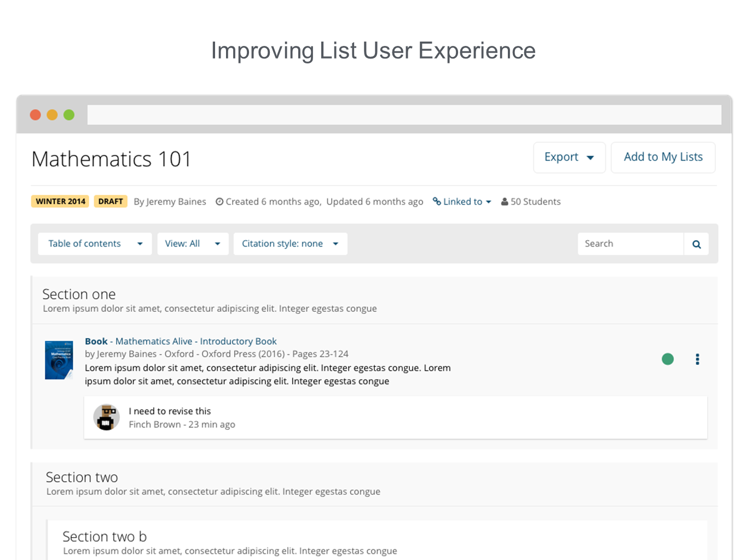Open the Citation style dropdown
Viewport: 747px width, 560px height.
click(290, 244)
